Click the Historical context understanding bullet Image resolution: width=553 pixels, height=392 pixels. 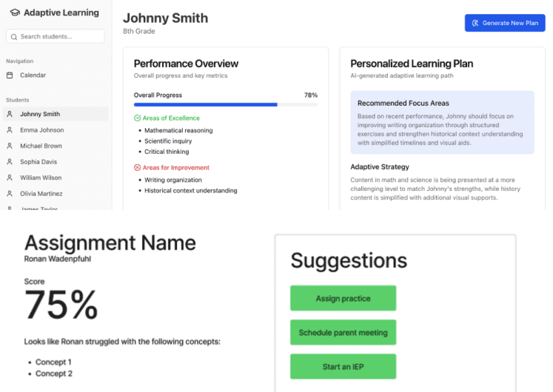click(191, 191)
